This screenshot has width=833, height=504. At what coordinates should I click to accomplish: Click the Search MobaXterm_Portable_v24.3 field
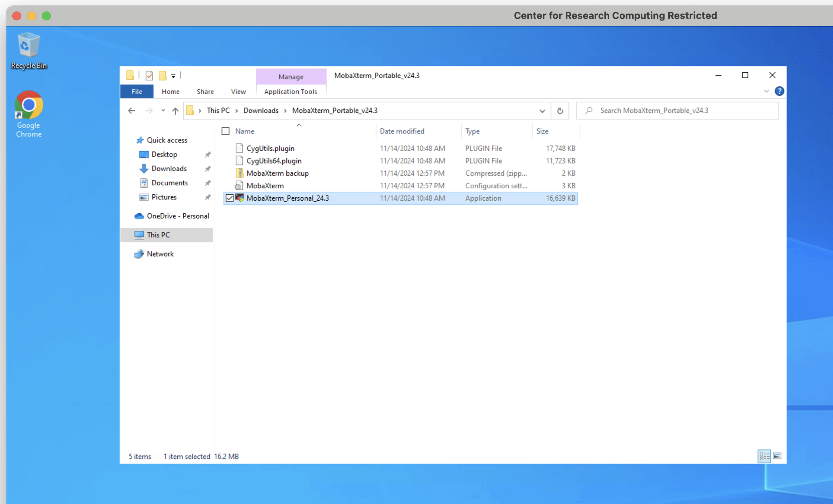pos(677,111)
